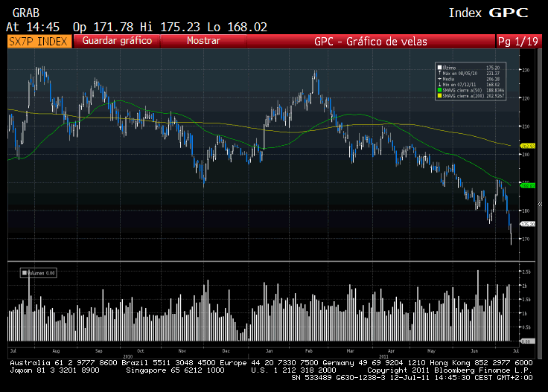The image size is (548, 392).
Task: Click the Oct label on time axis
Action: [x=141, y=351]
